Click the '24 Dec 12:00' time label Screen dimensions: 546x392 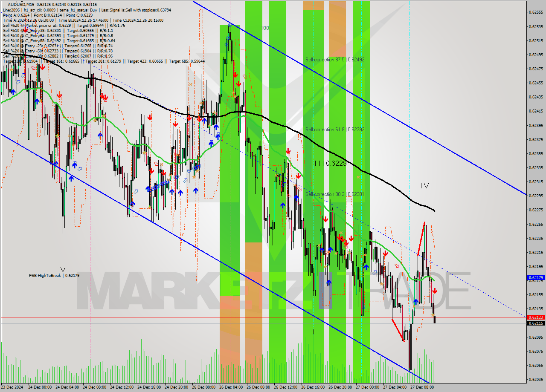point(122,387)
